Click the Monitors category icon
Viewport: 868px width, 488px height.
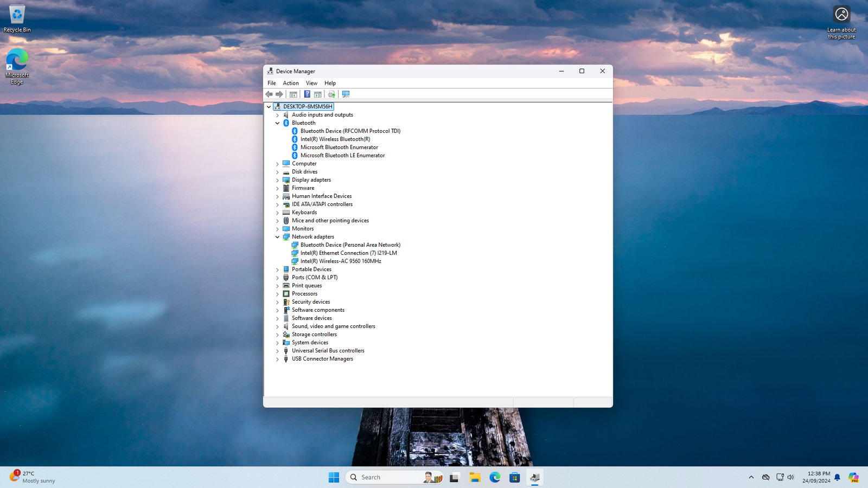tap(286, 229)
